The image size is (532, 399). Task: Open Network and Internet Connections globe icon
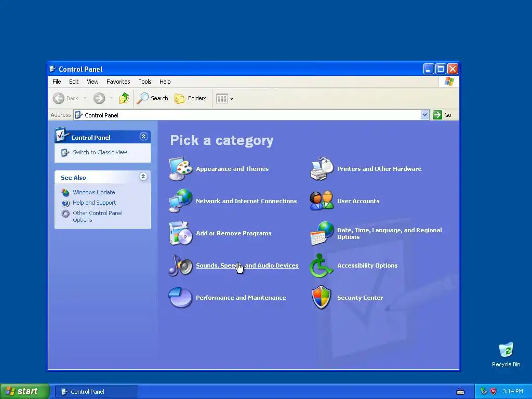tap(181, 201)
